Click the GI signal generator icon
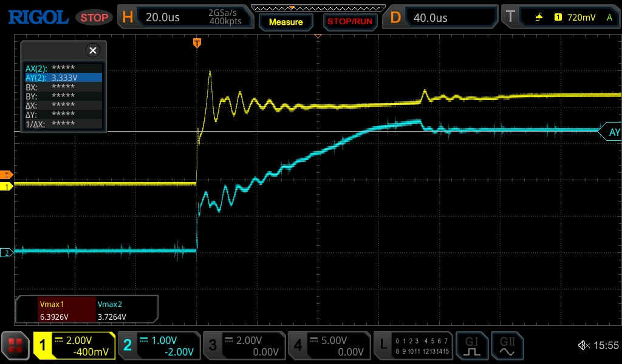 tap(472, 346)
